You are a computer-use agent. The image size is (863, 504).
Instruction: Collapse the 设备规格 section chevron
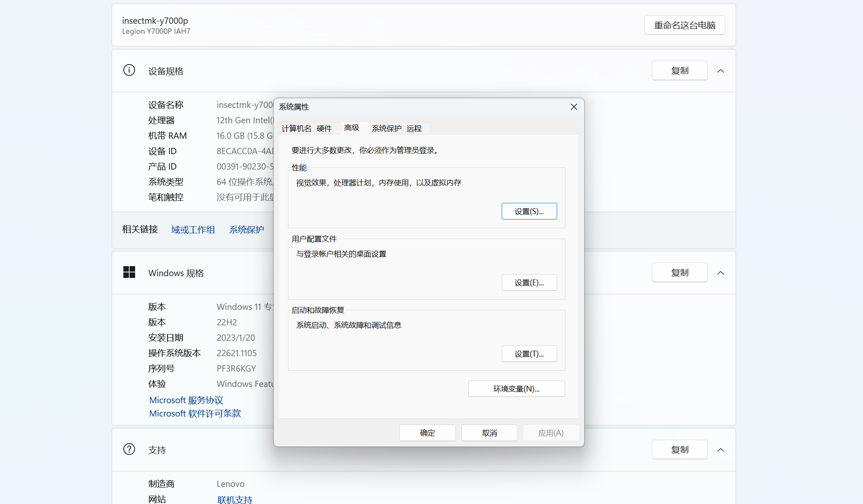tap(720, 71)
